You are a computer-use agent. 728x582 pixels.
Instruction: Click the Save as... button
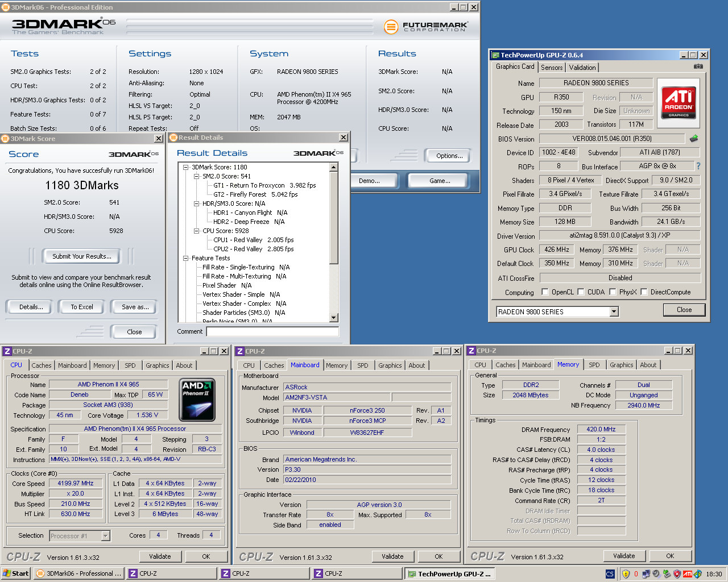(x=135, y=307)
